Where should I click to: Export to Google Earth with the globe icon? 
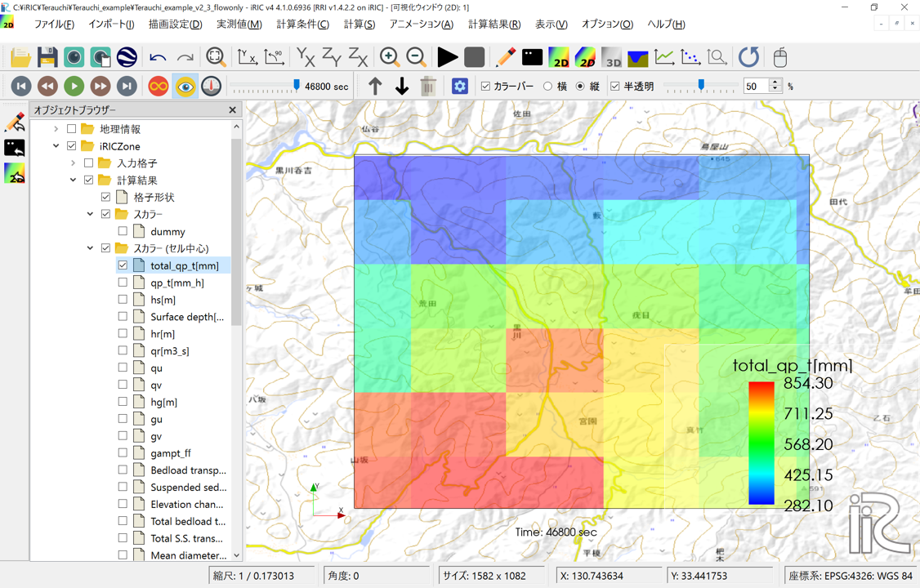pyautogui.click(x=127, y=57)
